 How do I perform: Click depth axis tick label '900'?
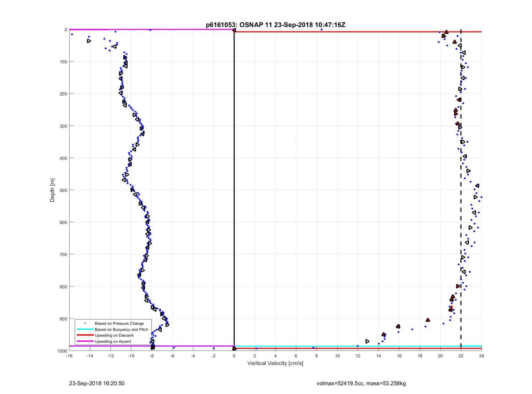[63, 319]
